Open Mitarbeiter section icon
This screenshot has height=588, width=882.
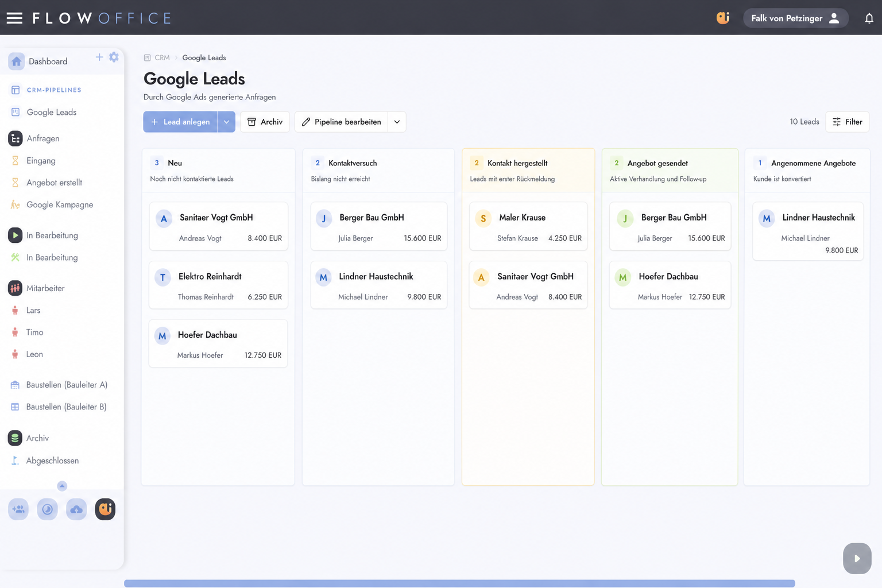tap(15, 288)
